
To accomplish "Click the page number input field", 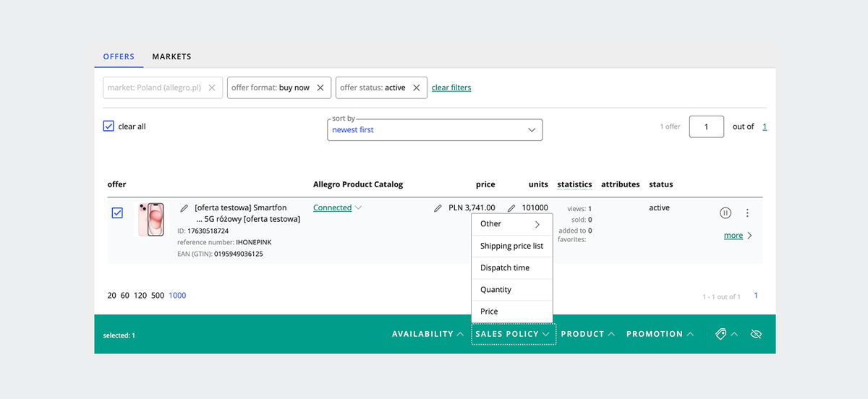I will click(707, 126).
